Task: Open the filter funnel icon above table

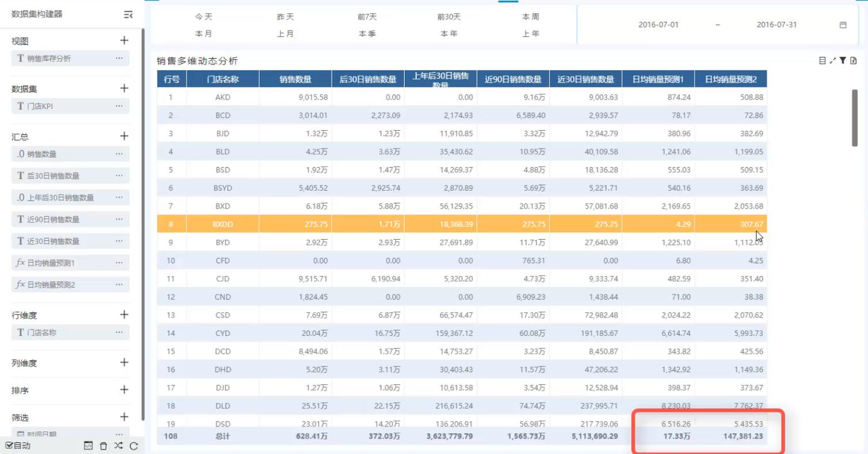Action: click(843, 60)
